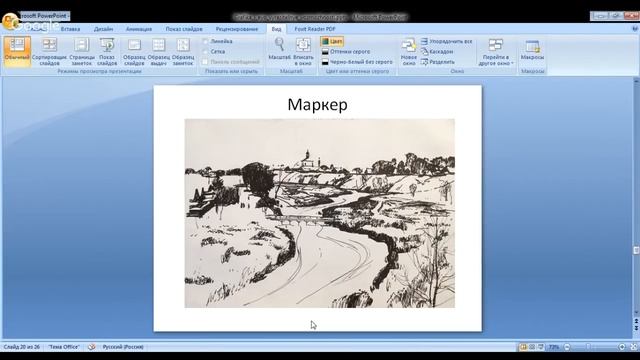Click the Office round button

(10, 21)
